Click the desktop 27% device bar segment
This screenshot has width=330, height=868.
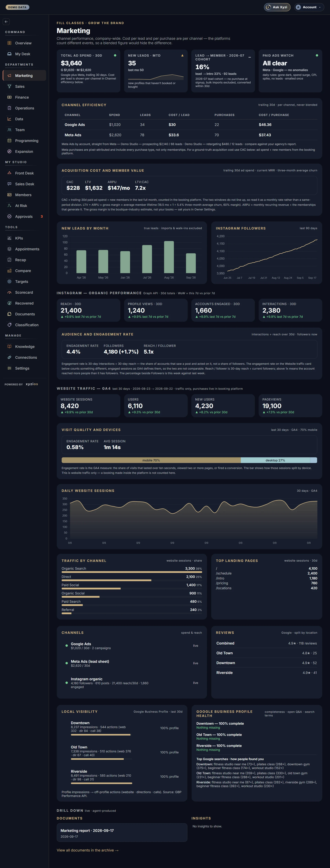tap(276, 460)
